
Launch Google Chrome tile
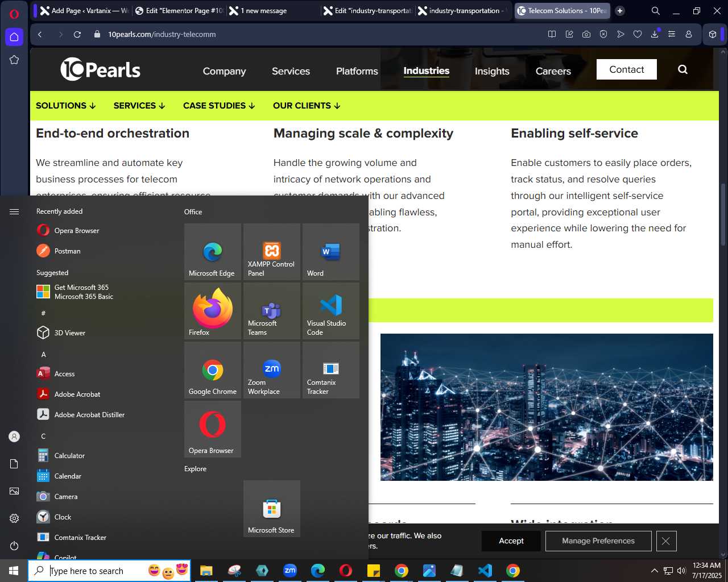click(213, 370)
